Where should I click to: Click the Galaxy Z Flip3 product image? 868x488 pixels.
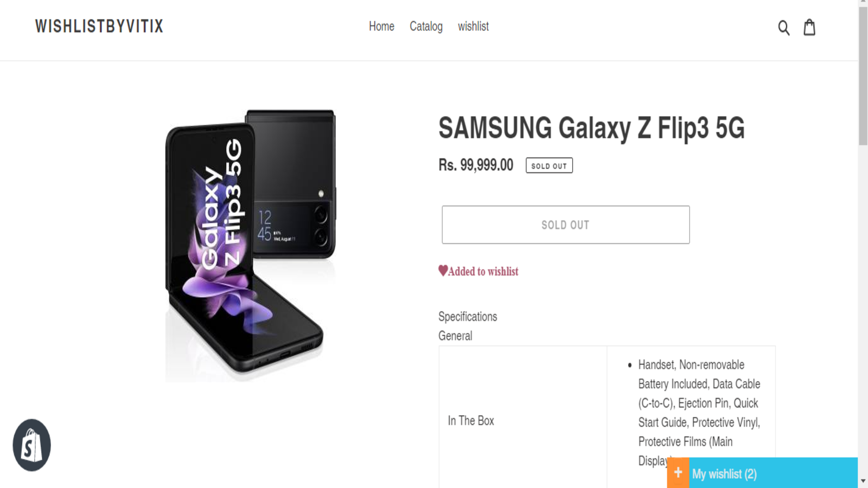click(x=250, y=244)
